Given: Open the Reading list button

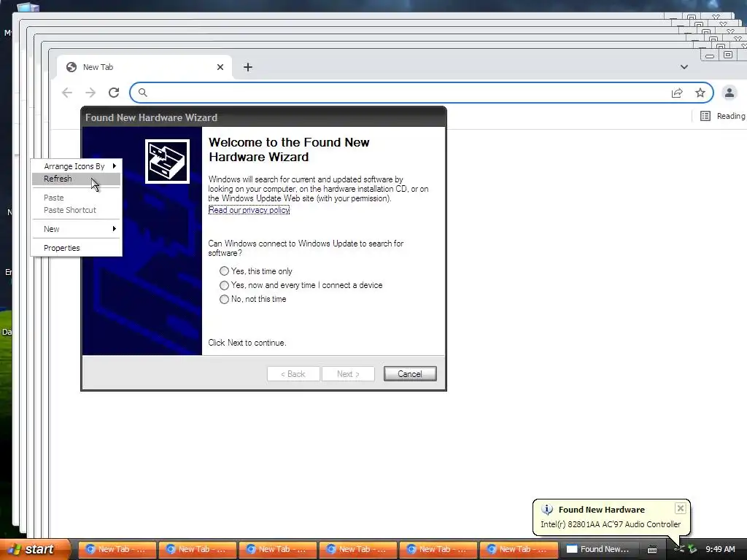Looking at the screenshot, I should (723, 116).
